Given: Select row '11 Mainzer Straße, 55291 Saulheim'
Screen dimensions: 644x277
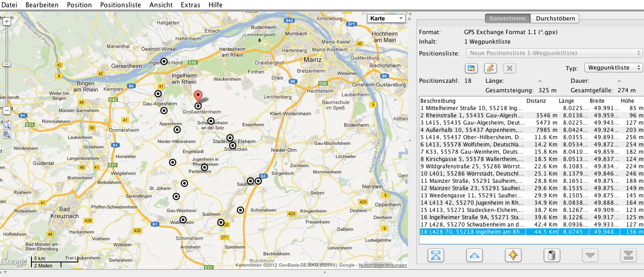Looking at the screenshot, I should 532,181.
